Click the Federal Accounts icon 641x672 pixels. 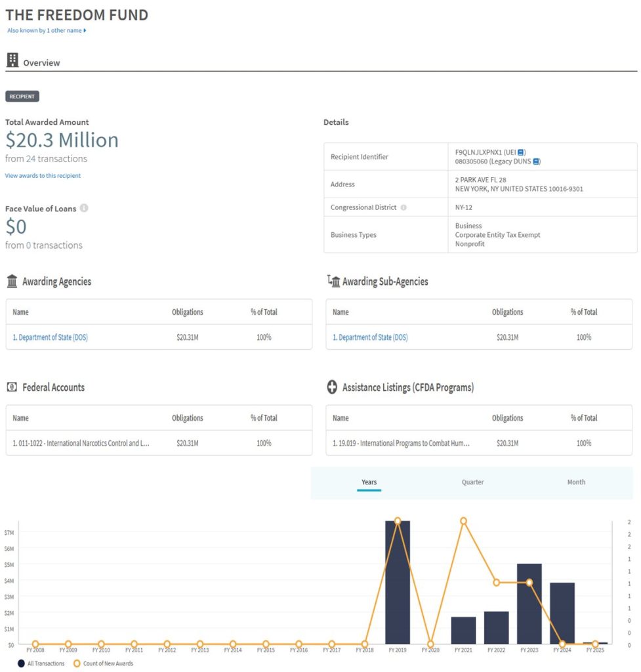pyautogui.click(x=12, y=387)
